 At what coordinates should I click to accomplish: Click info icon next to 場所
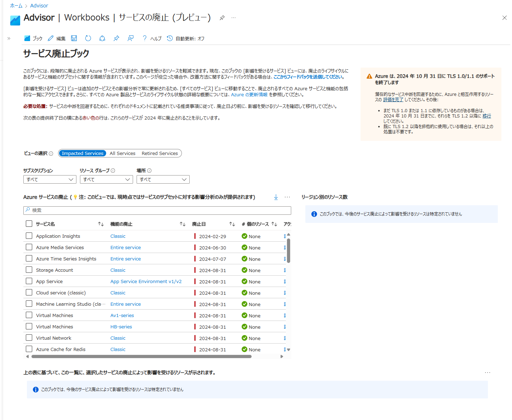[149, 171]
